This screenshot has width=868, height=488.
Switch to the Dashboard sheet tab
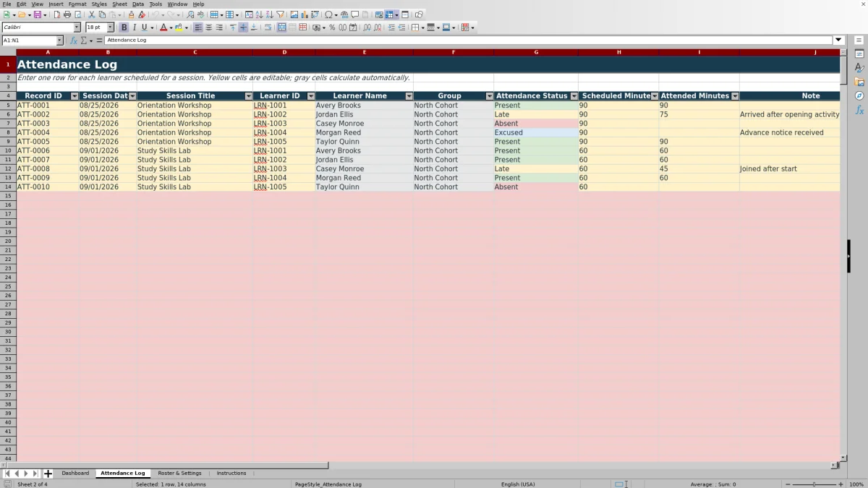coord(75,474)
